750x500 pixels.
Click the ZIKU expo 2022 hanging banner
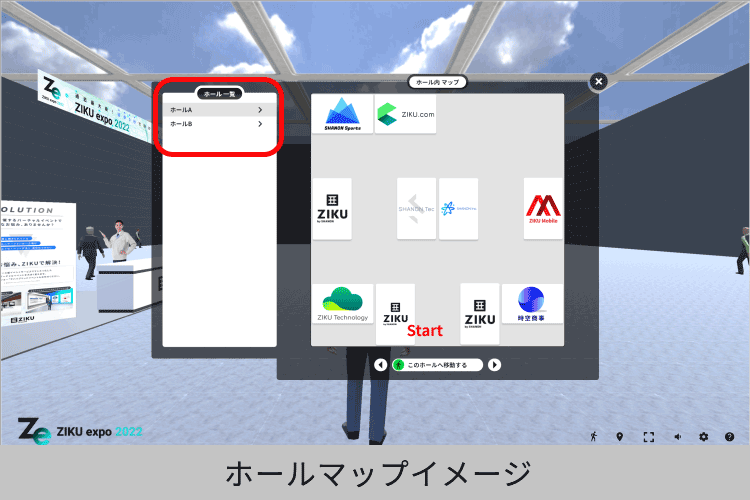click(94, 106)
